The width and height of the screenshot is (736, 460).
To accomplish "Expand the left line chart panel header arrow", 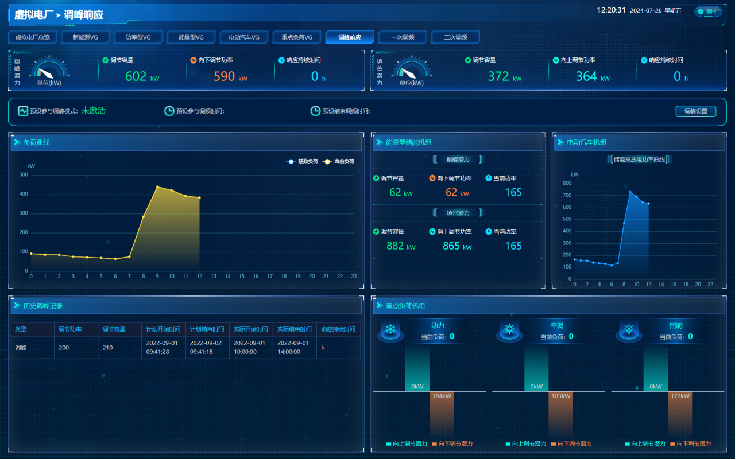I will click(x=17, y=143).
